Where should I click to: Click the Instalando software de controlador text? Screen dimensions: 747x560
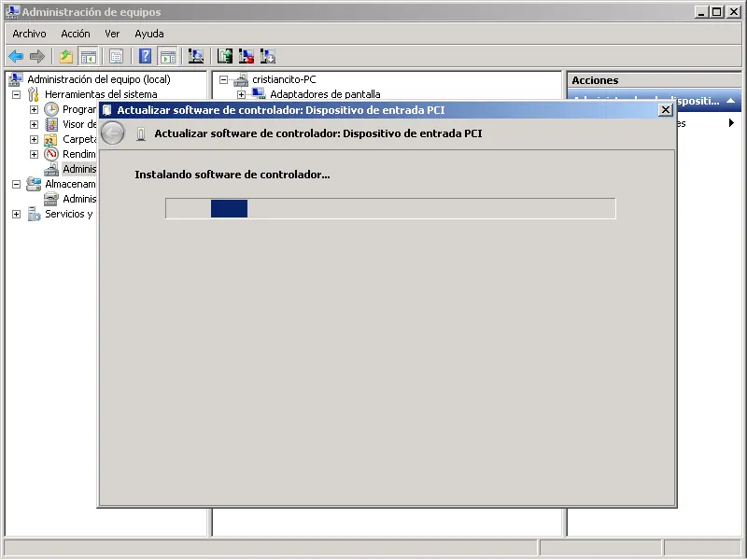click(232, 175)
